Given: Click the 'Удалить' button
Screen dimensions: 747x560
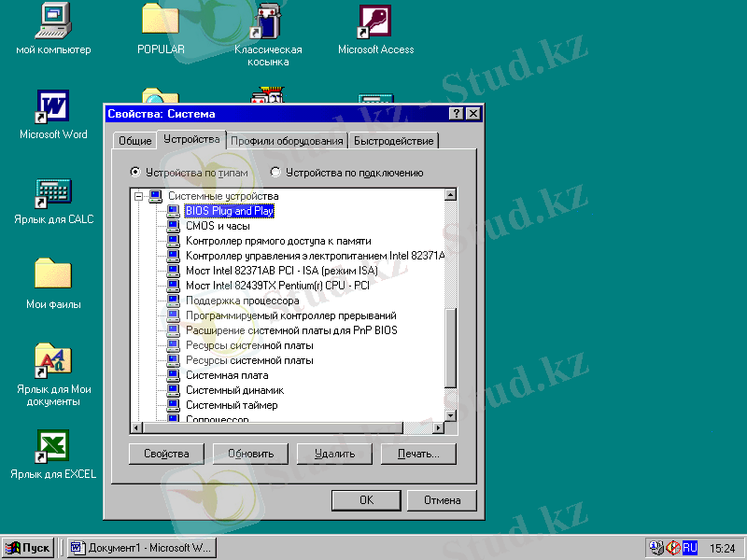Looking at the screenshot, I should (334, 454).
